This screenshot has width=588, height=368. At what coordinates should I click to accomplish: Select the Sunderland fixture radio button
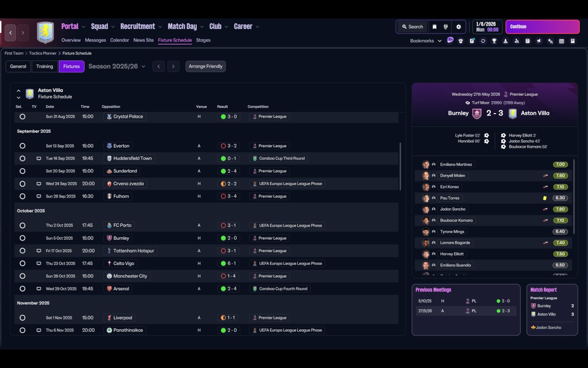23,171
